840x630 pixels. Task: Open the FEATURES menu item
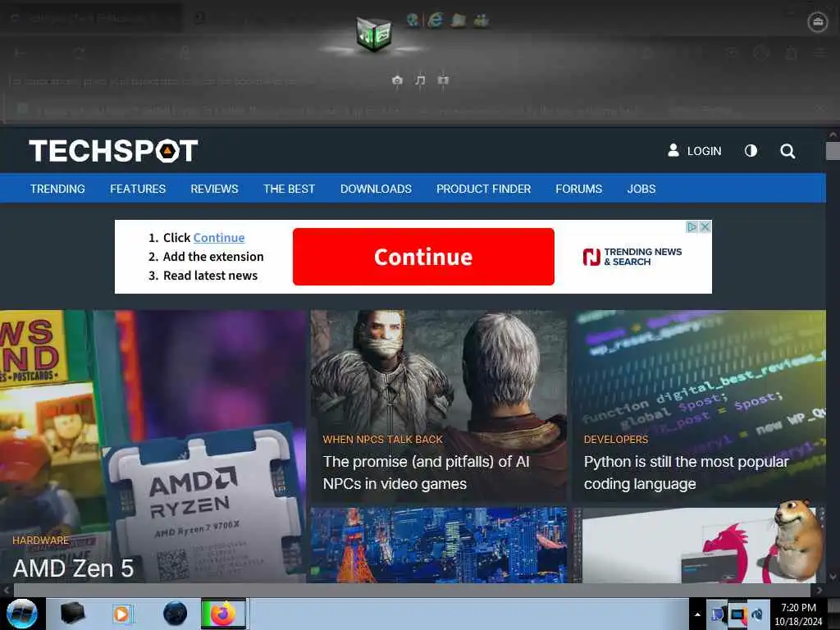(x=138, y=189)
